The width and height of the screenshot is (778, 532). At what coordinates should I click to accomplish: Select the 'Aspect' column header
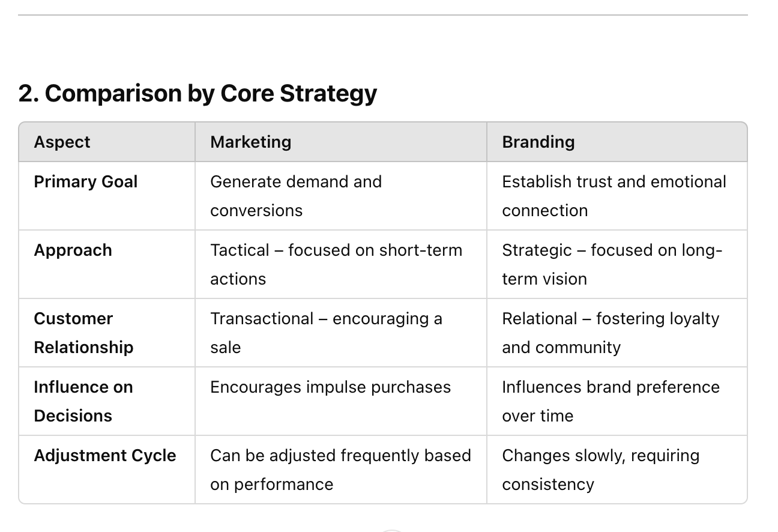click(x=62, y=142)
